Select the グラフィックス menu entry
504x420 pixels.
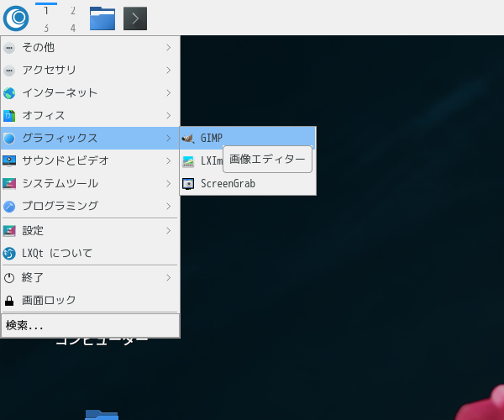click(90, 138)
